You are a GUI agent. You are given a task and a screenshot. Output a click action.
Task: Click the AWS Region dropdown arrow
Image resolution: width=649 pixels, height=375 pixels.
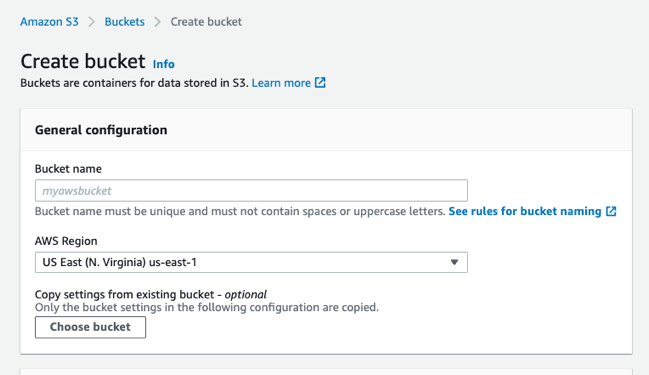(x=454, y=262)
